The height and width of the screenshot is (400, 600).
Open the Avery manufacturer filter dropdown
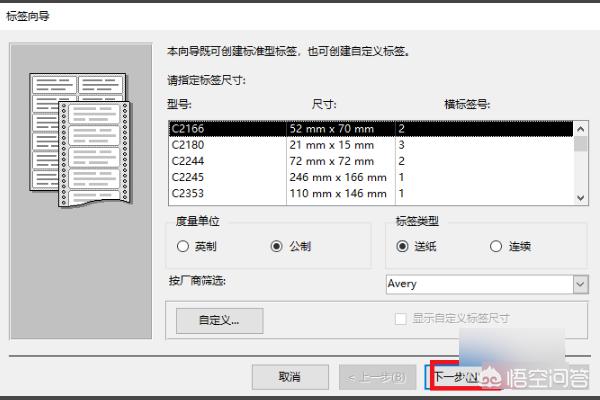click(x=580, y=284)
